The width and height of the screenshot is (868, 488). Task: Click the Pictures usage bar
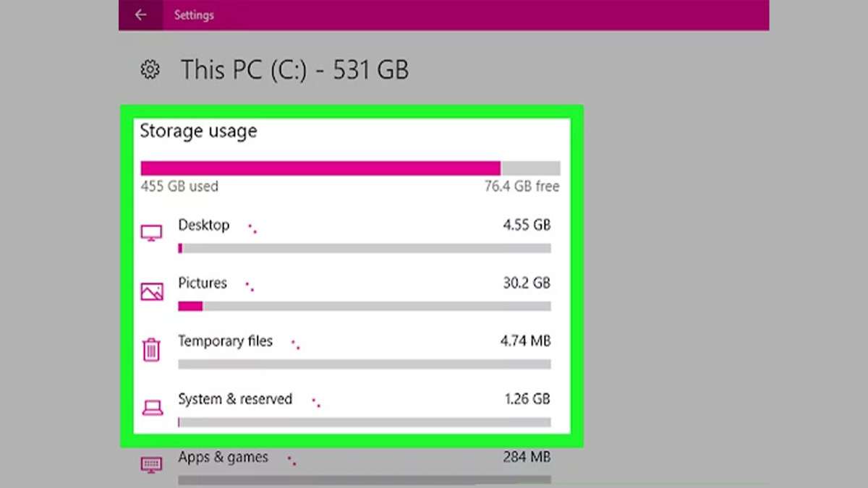click(364, 307)
